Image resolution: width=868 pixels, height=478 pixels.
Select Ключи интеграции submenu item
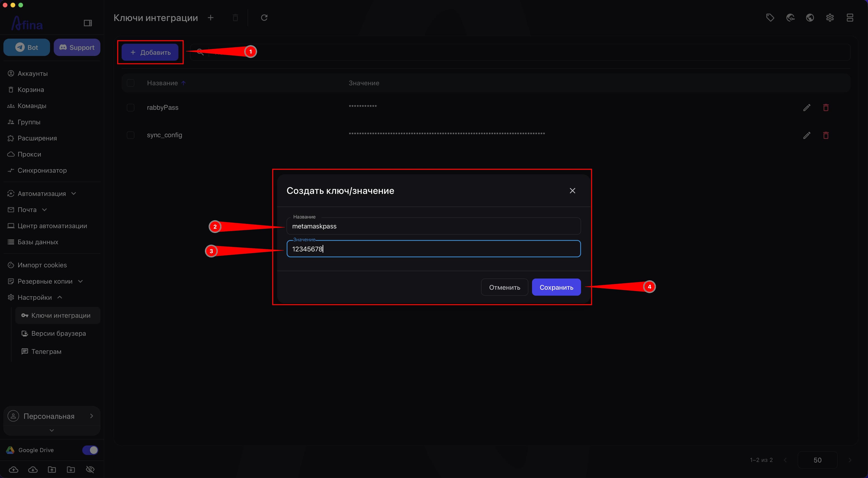click(x=58, y=315)
